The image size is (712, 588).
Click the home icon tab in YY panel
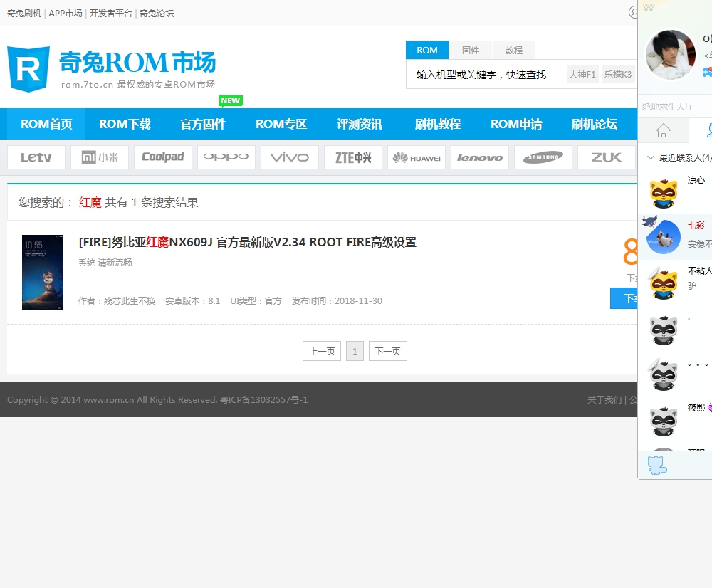tap(664, 131)
